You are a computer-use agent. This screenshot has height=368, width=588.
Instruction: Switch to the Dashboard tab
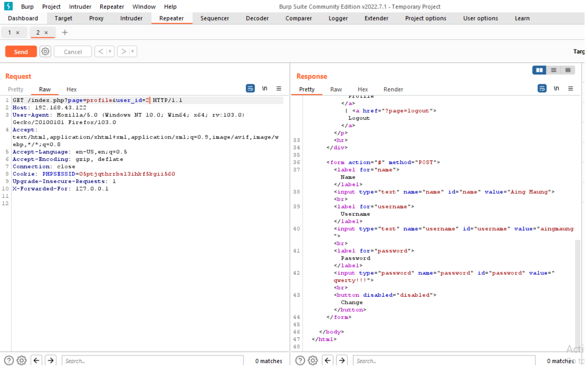pos(23,18)
